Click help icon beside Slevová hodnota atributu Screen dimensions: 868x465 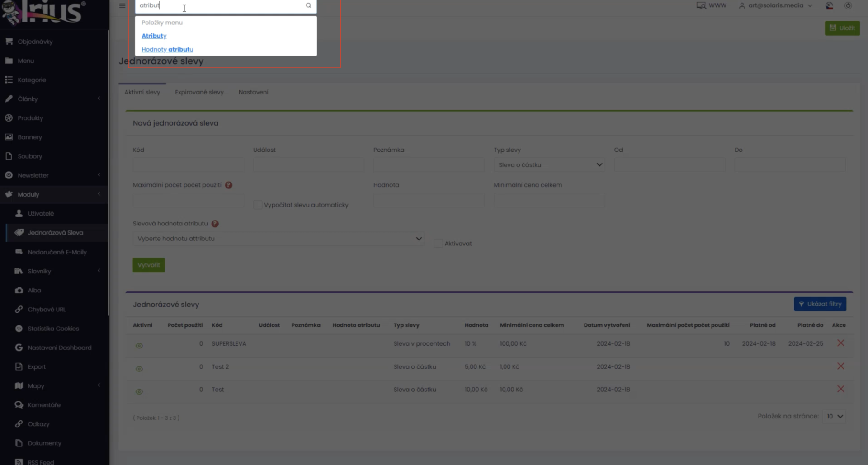[215, 224]
